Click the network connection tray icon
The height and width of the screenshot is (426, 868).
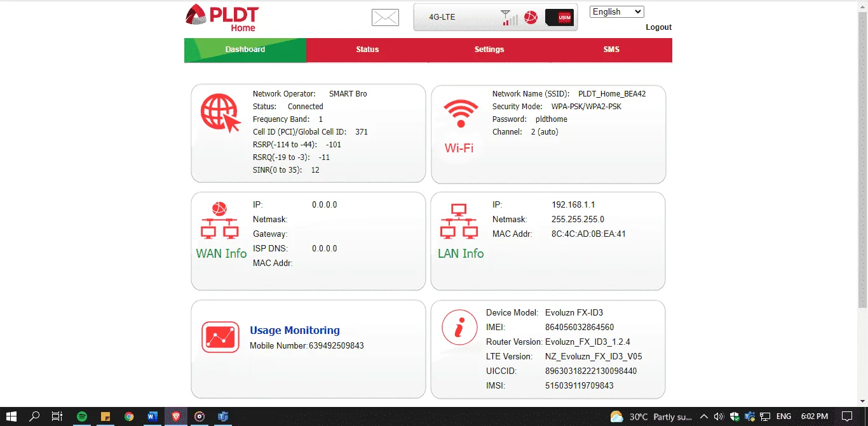point(765,416)
